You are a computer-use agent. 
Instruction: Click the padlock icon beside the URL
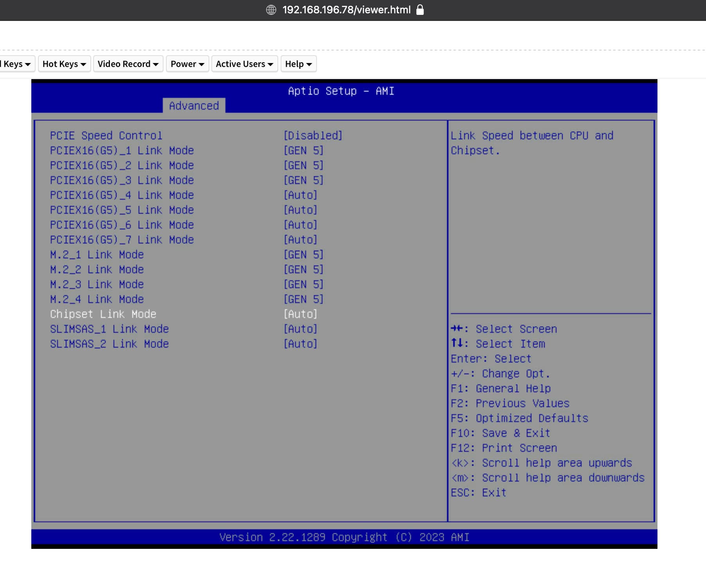[420, 10]
